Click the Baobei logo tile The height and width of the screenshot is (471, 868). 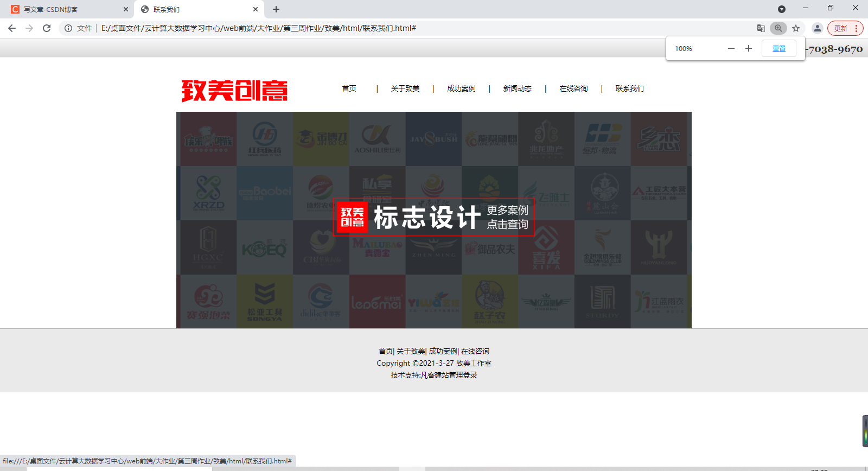pos(265,193)
